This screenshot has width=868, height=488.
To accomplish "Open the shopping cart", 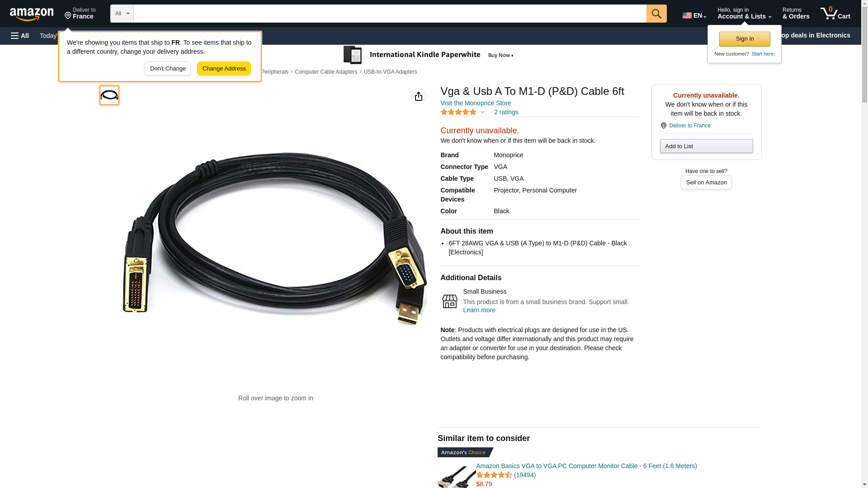I will click(x=835, y=14).
